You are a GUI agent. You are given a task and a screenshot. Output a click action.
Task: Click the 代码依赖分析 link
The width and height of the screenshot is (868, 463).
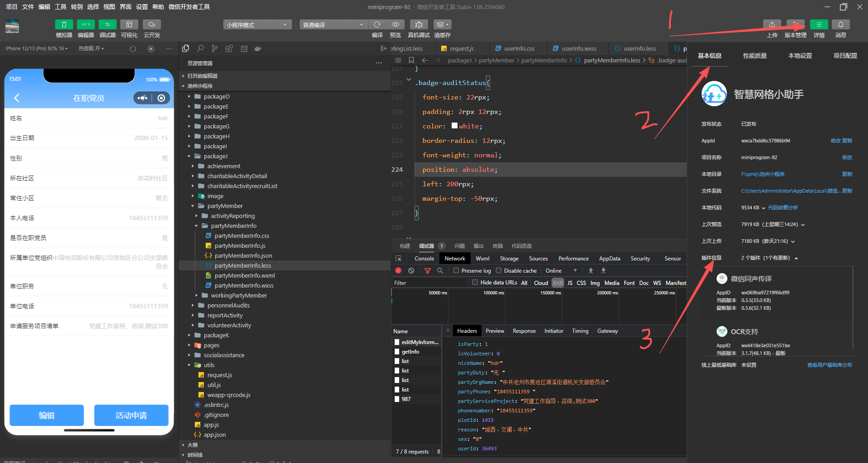pyautogui.click(x=783, y=208)
